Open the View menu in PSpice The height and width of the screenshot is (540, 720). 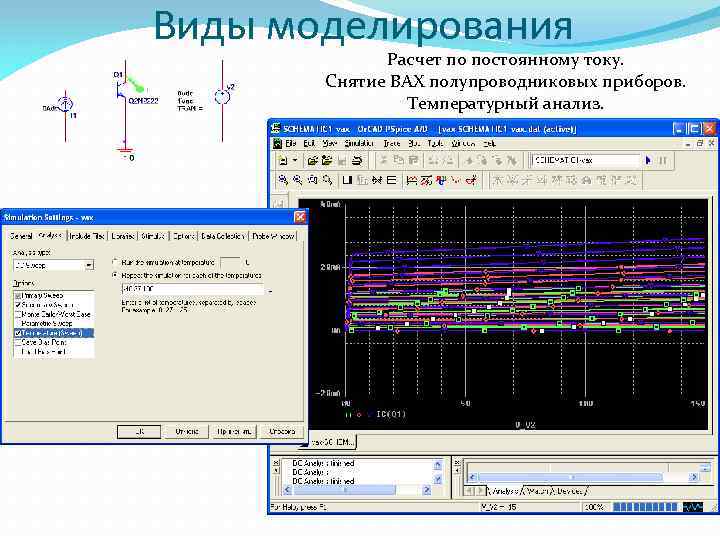coord(329,144)
